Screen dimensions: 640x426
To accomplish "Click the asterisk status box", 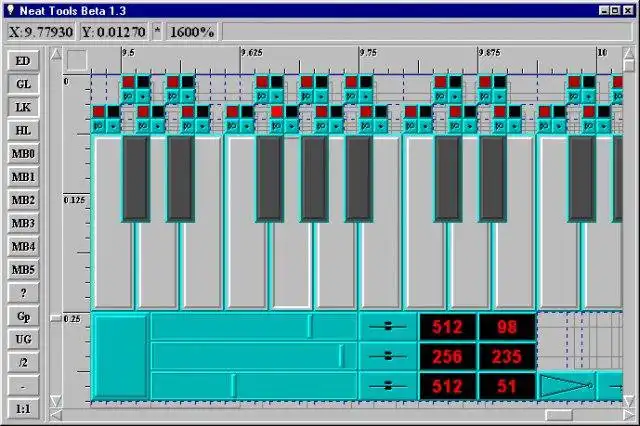I will 157,32.
